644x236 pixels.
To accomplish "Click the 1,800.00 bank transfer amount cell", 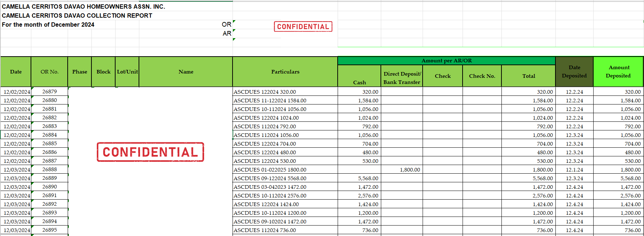I will (x=402, y=170).
